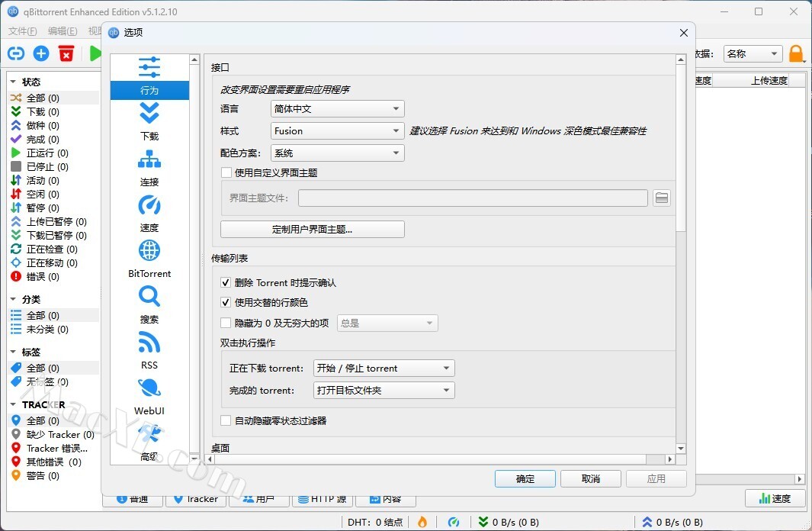Viewport: 812px width, 531px height.
Task: Open the RSS page in options sidebar
Action: 149,351
